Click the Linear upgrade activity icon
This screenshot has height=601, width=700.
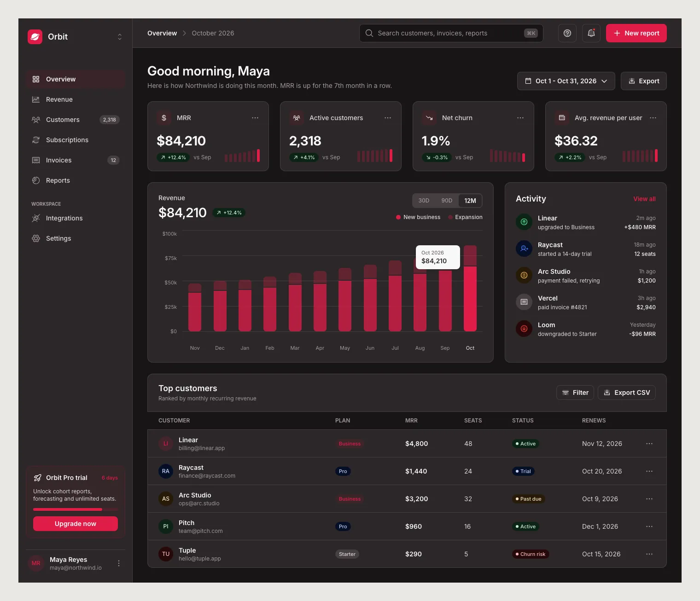(x=524, y=222)
